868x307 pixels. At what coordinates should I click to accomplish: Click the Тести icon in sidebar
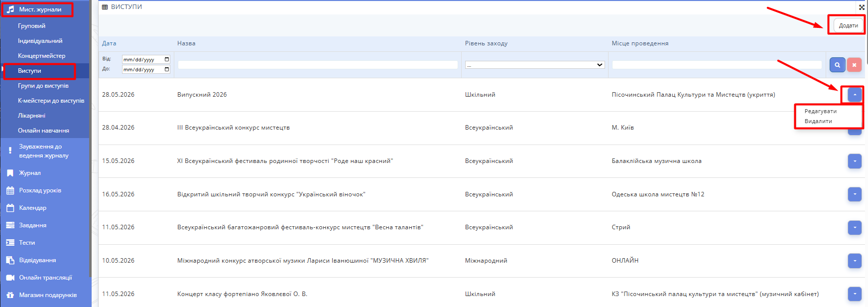coord(10,243)
